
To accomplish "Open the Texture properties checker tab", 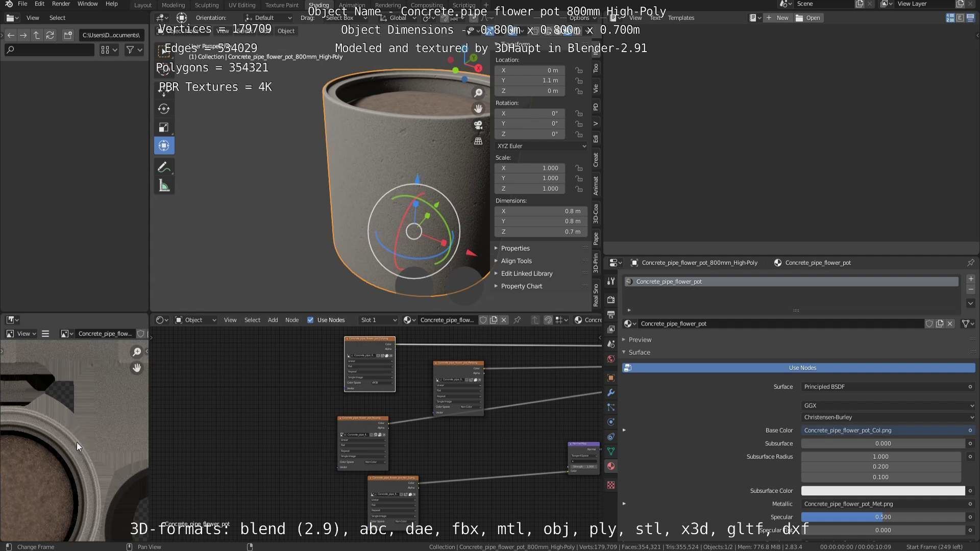I will (611, 485).
